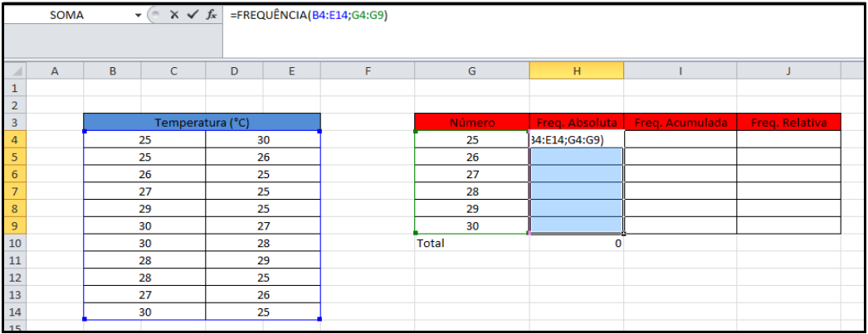The width and height of the screenshot is (868, 334).
Task: Select column G header
Action: [471, 72]
